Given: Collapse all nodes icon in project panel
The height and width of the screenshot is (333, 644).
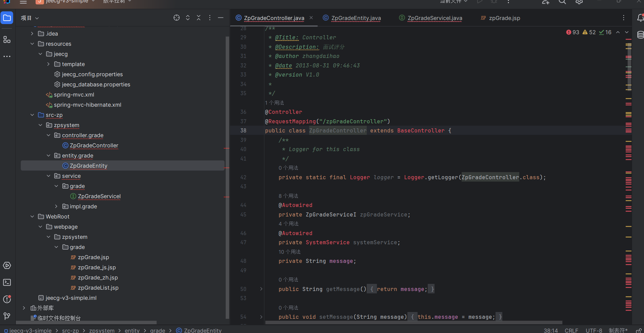Looking at the screenshot, I should (199, 18).
